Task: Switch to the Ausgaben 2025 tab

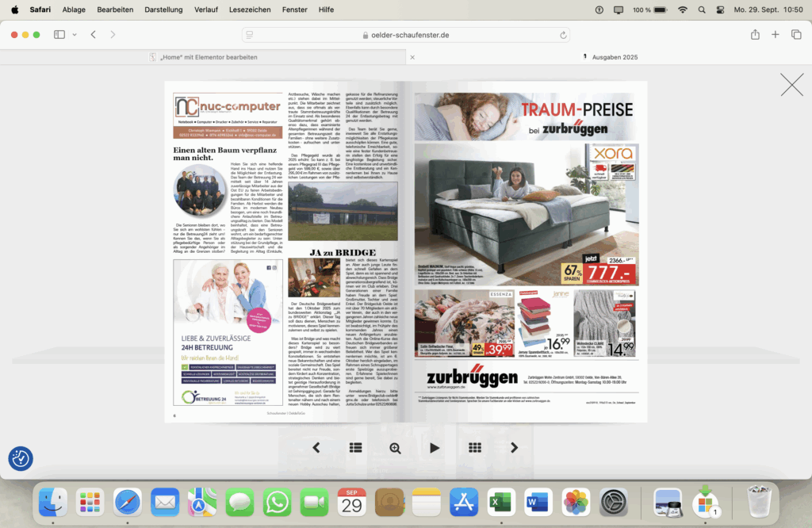Action: tap(611, 57)
